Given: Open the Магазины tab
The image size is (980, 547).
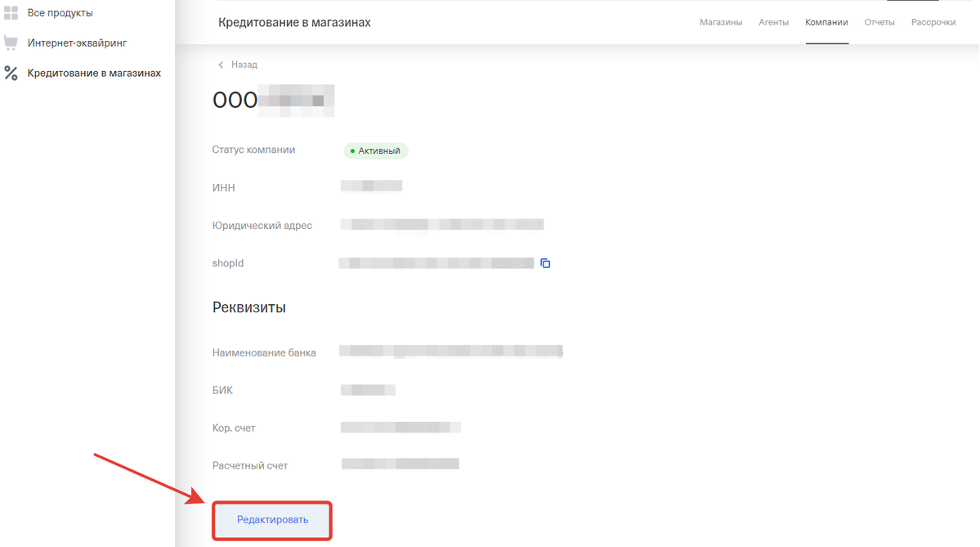Looking at the screenshot, I should pyautogui.click(x=720, y=22).
